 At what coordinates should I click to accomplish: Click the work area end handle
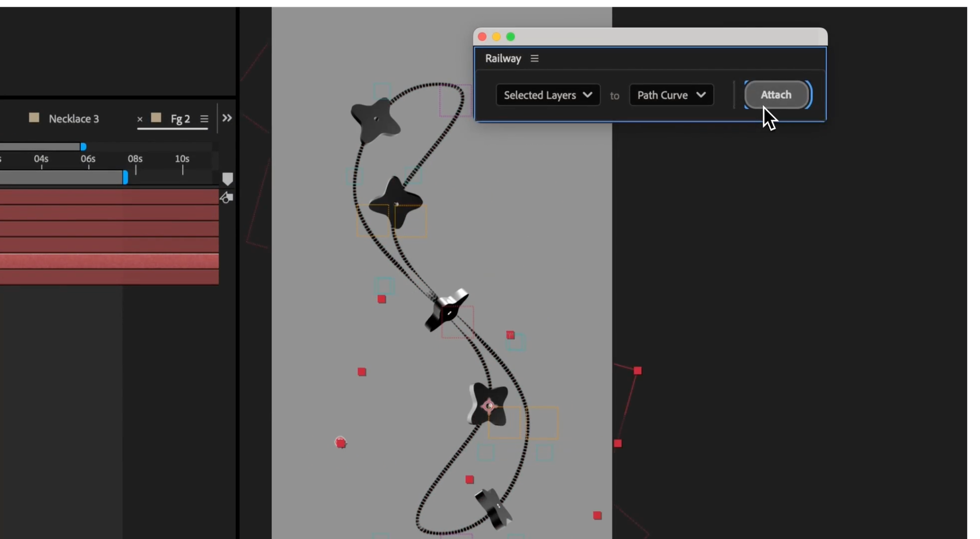click(x=125, y=177)
